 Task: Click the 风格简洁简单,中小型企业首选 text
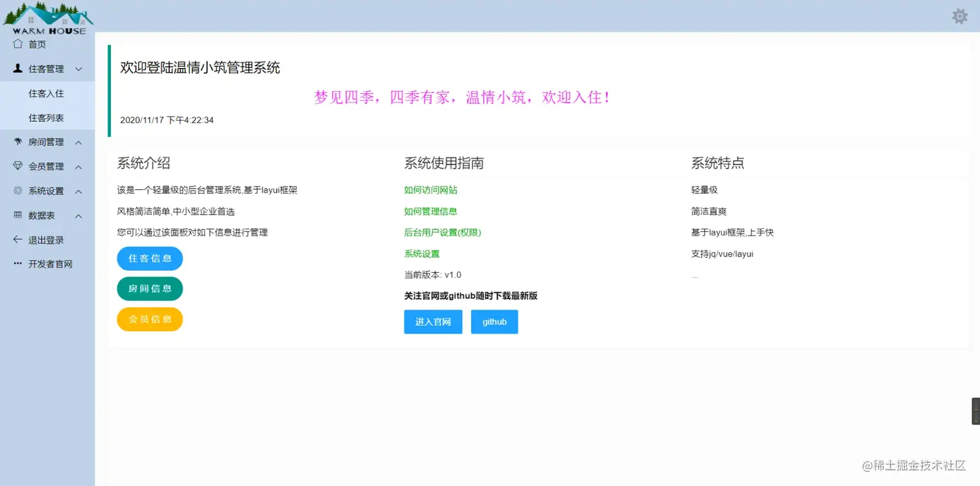[176, 211]
